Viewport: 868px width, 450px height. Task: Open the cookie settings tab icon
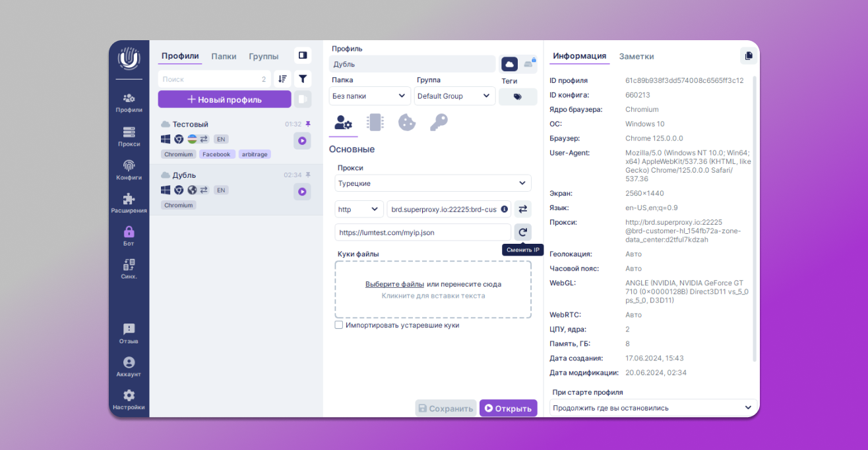407,123
